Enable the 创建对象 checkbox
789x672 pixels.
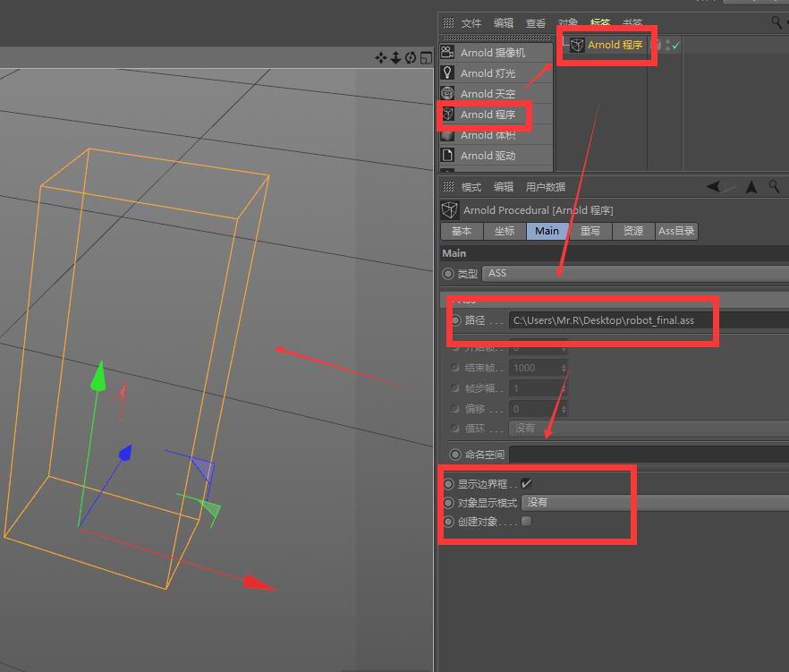[x=526, y=521]
